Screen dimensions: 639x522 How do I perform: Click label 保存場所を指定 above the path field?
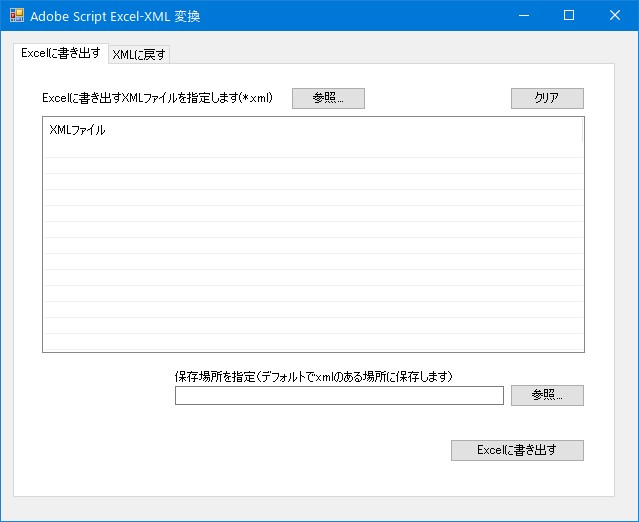[313, 377]
